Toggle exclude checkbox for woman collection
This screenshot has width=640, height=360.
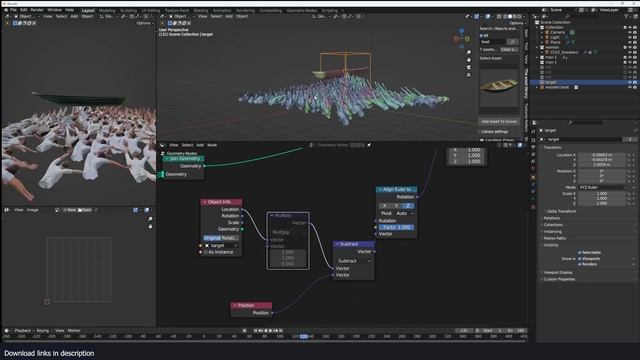pos(625,47)
